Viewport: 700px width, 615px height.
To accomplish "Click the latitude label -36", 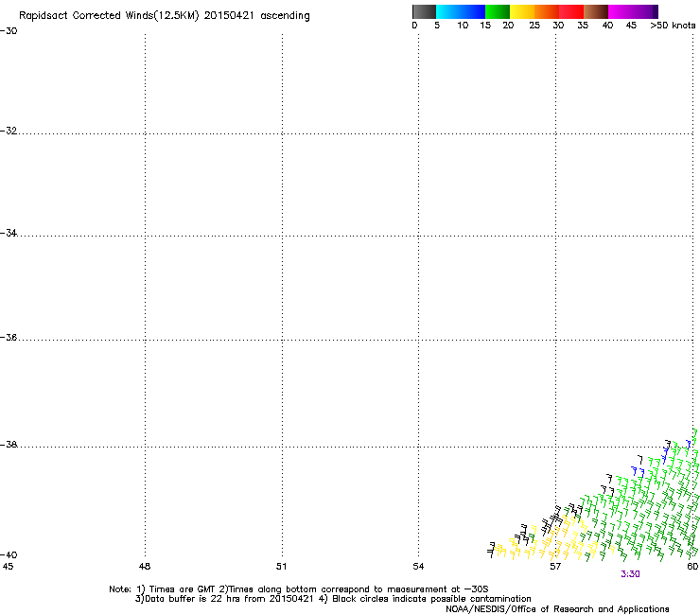I will tap(9, 337).
